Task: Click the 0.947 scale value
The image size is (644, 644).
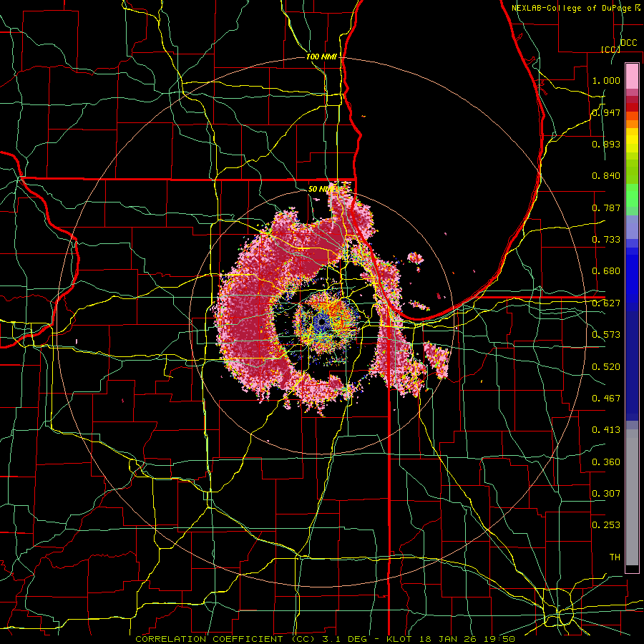Action: pyautogui.click(x=606, y=112)
